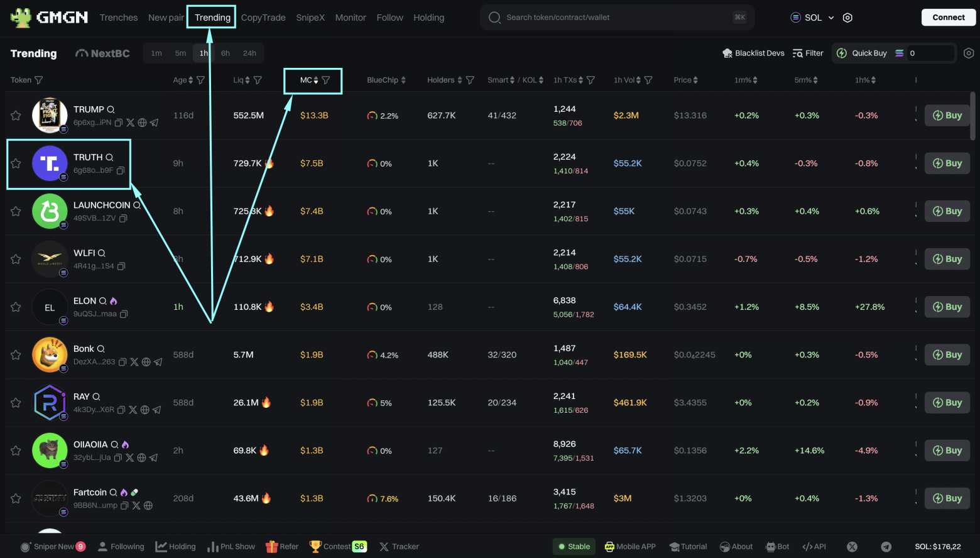Click the Connect wallet button
980x558 pixels.
point(948,17)
